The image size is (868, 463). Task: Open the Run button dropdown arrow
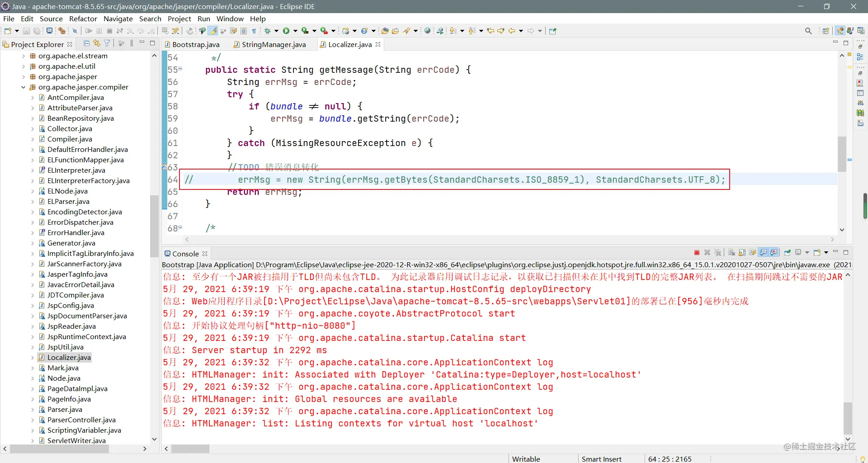click(x=295, y=31)
